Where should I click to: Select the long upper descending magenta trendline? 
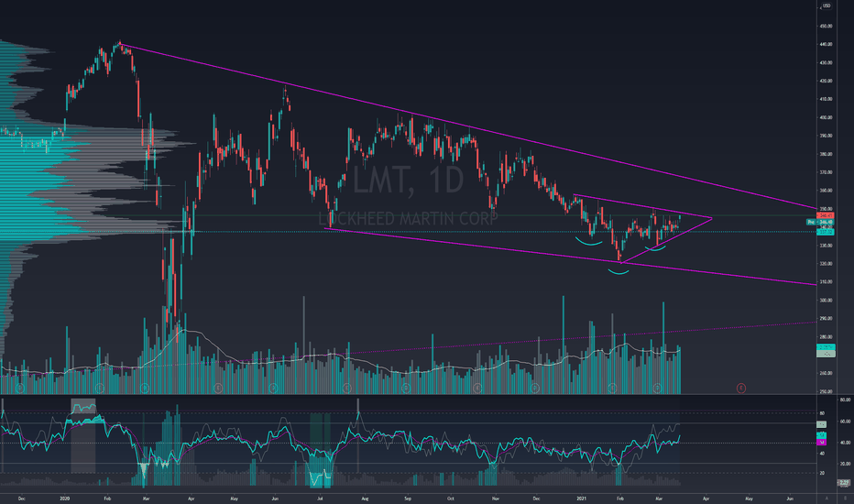point(468,126)
